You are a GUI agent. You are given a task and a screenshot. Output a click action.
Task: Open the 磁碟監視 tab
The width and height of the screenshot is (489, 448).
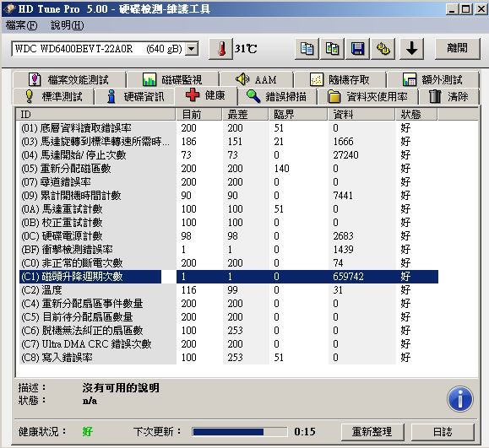[x=172, y=80]
